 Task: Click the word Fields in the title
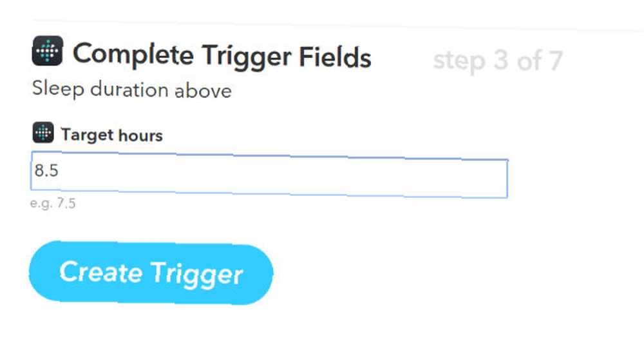pyautogui.click(x=335, y=57)
